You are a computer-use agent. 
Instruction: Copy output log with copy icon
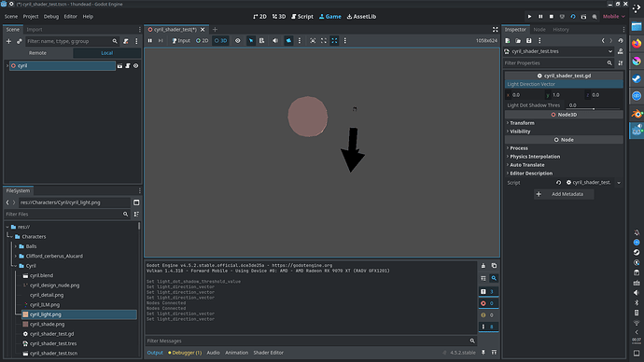494,266
